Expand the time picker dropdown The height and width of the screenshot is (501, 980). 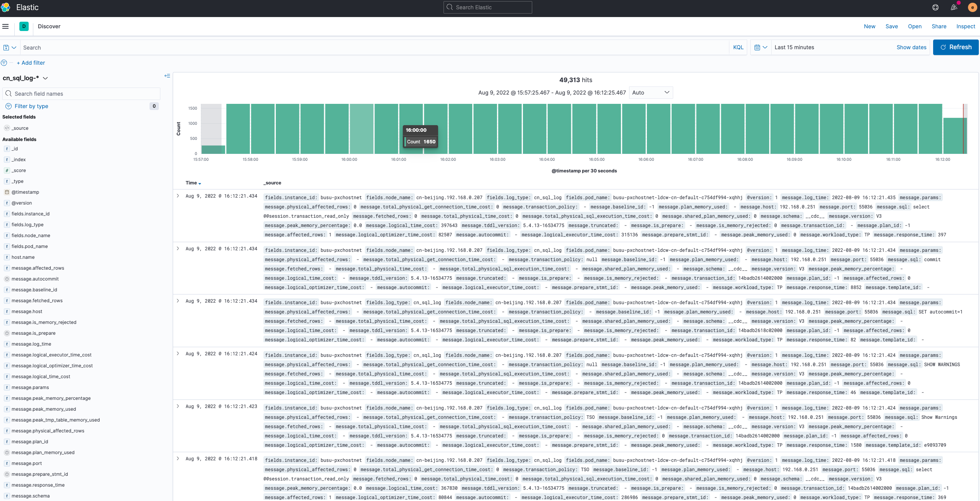(761, 46)
